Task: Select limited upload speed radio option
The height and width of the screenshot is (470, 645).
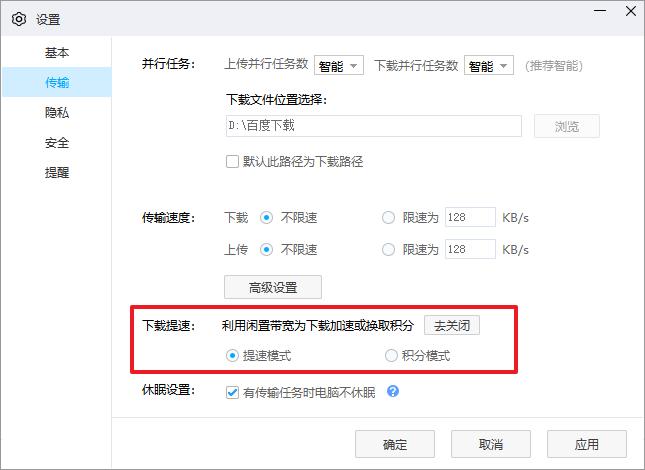Action: coord(389,249)
